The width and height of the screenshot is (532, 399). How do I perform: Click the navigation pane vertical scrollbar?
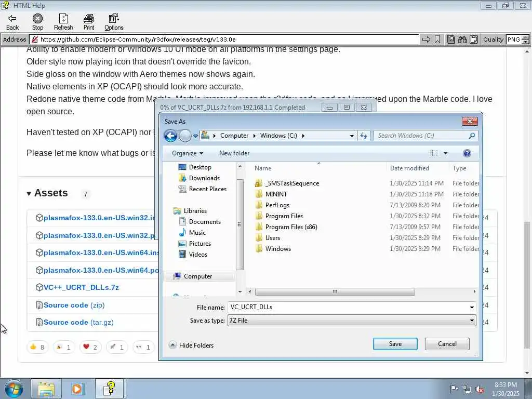point(240,224)
